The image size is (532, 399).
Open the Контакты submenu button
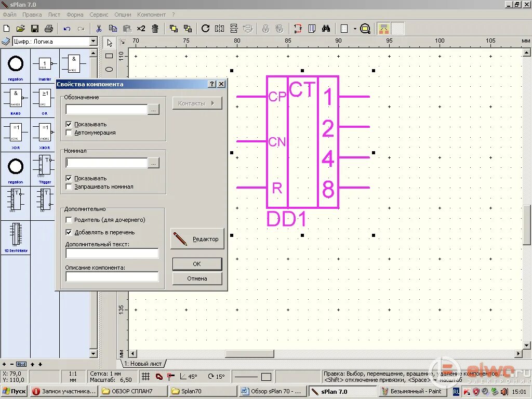pyautogui.click(x=197, y=103)
